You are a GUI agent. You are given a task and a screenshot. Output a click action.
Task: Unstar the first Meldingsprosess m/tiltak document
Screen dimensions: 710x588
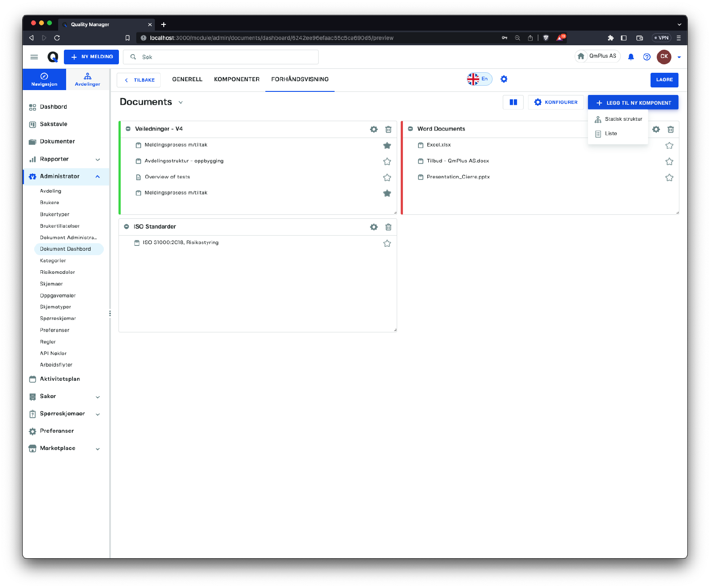[x=387, y=145]
